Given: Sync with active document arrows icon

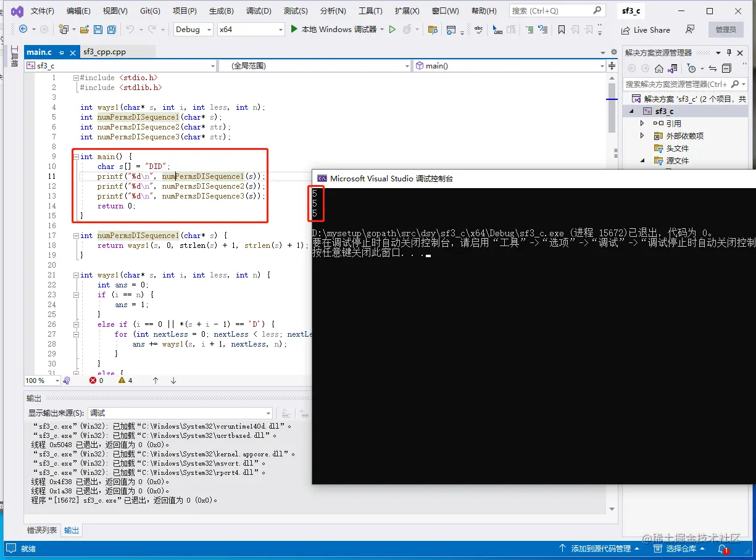Looking at the screenshot, I should pos(713,68).
